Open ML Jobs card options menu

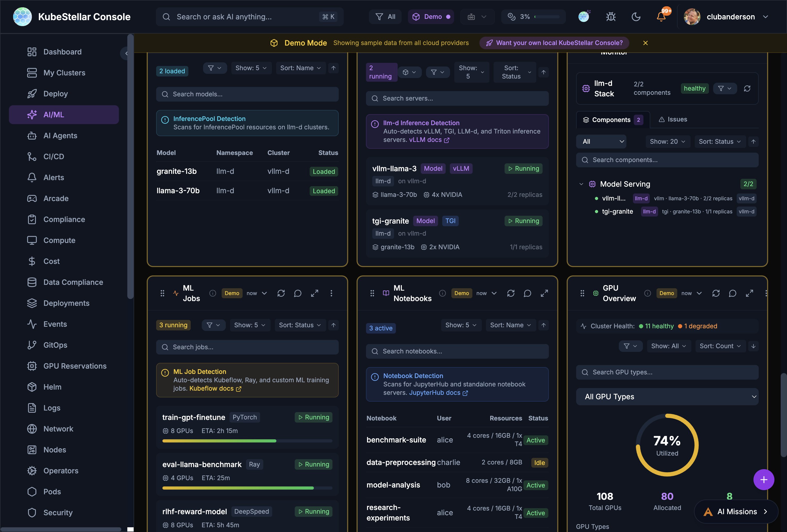click(x=331, y=293)
